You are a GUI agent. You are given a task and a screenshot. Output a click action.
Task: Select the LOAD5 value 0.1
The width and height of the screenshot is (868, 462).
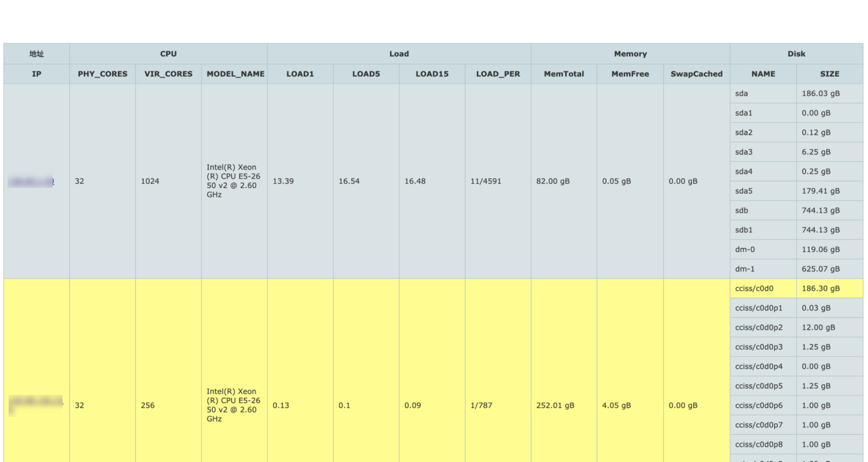tap(344, 405)
